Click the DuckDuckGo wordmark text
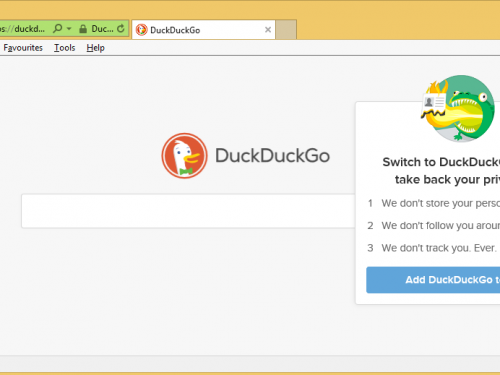500x375 pixels. (x=272, y=156)
